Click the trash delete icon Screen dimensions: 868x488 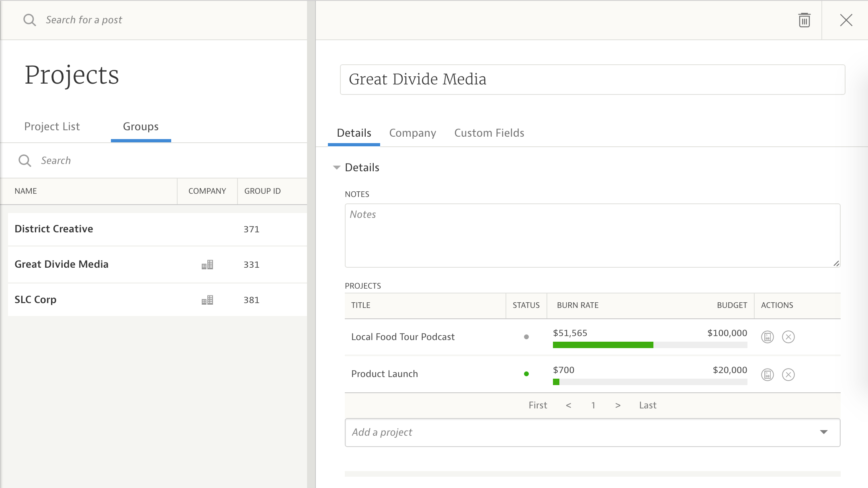(x=804, y=20)
